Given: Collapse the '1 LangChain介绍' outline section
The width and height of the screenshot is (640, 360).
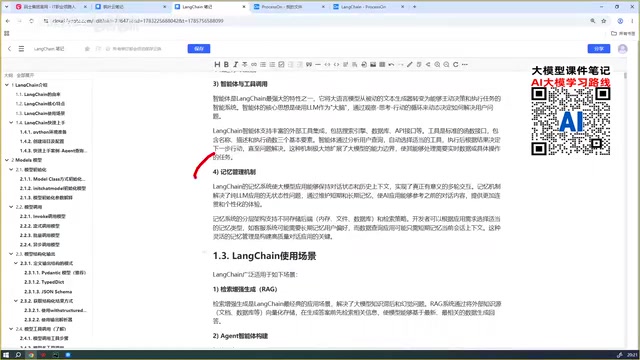Looking at the screenshot, I should pos(7,85).
